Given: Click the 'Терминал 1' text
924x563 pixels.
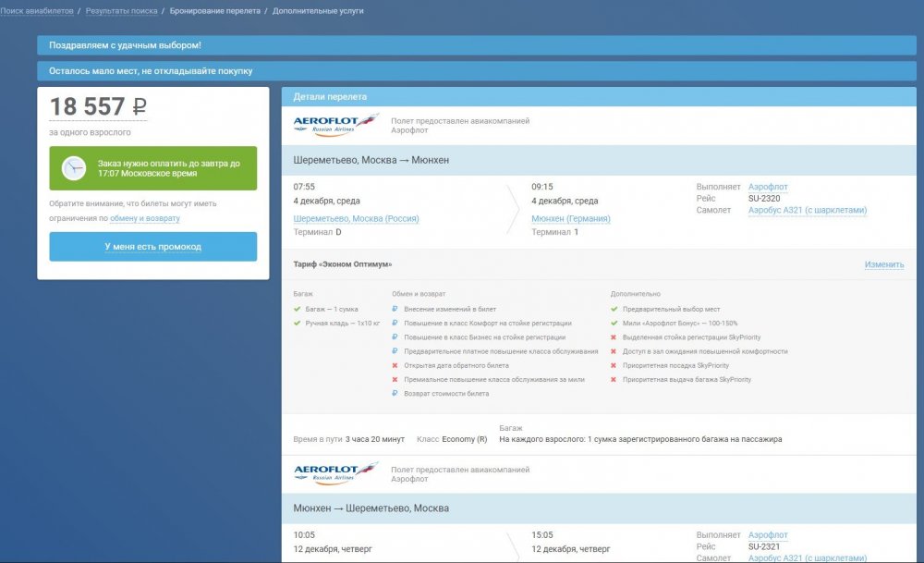Looking at the screenshot, I should 555,232.
